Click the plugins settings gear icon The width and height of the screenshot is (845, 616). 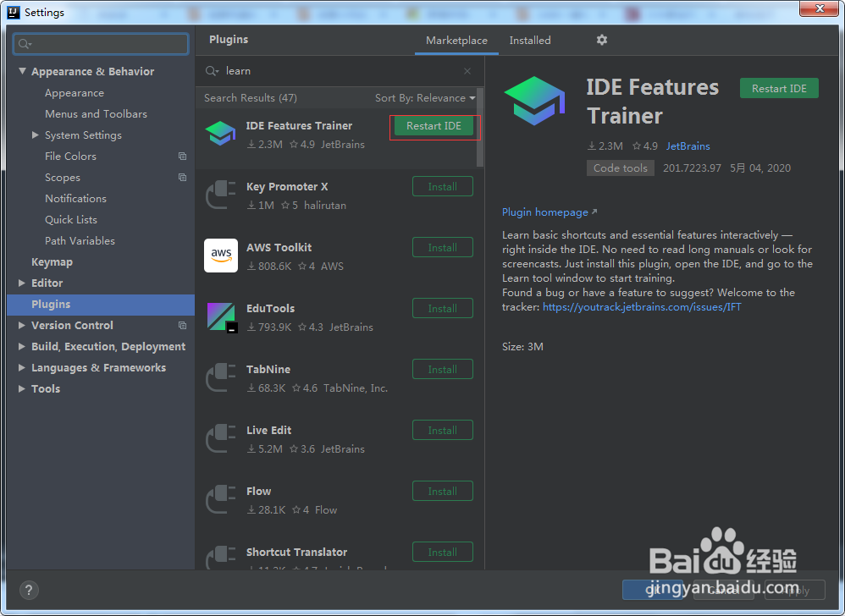[601, 40]
